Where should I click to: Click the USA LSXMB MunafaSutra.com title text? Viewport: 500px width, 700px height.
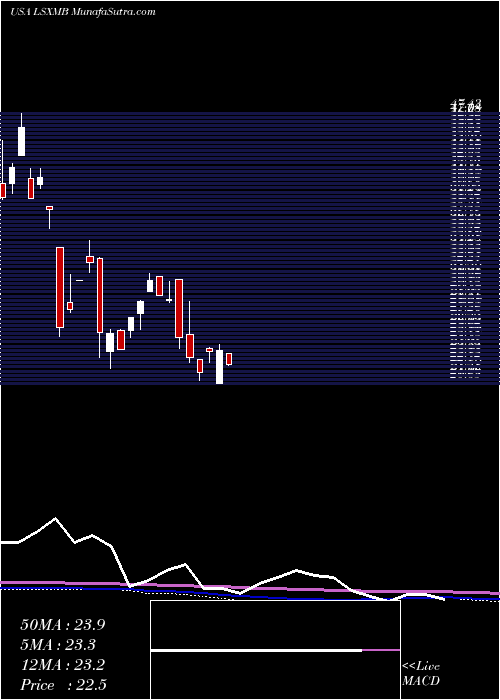click(83, 12)
